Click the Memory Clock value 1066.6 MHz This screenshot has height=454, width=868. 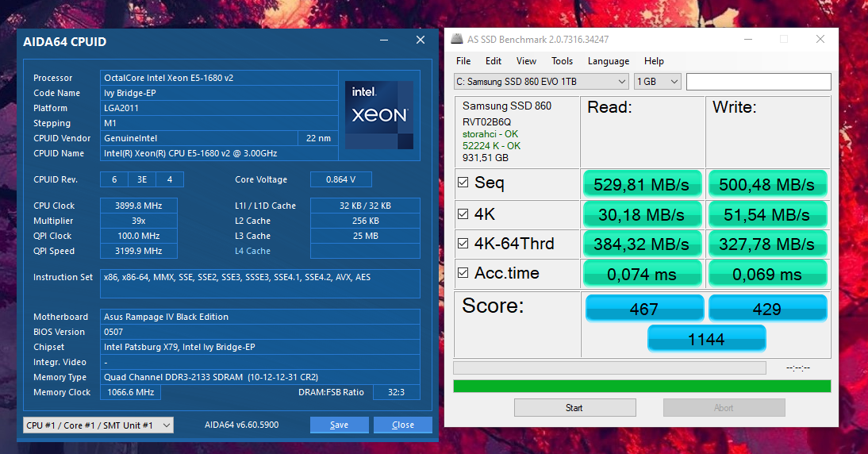tap(131, 392)
